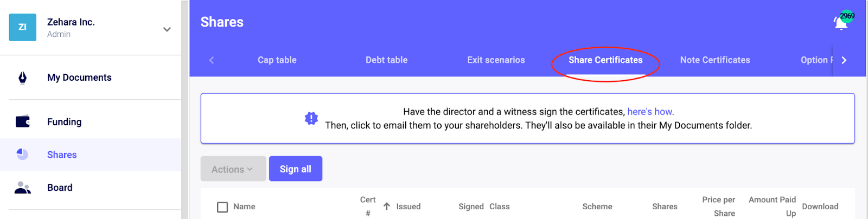Click the Shares pie chart icon
This screenshot has width=868, height=219.
tap(22, 154)
